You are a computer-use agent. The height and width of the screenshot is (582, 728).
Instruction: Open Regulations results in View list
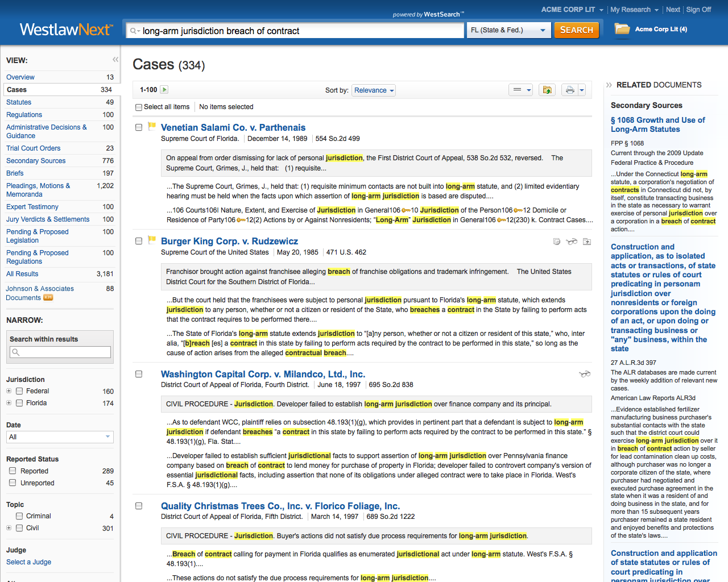click(24, 115)
